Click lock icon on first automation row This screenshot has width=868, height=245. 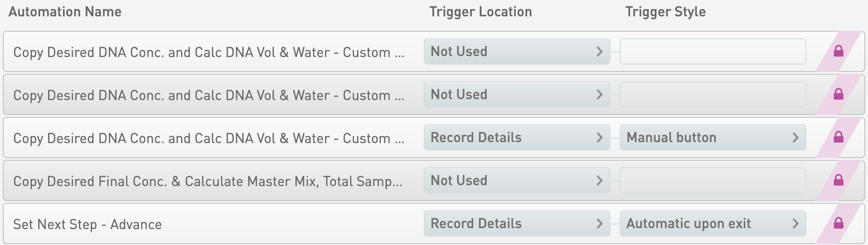pyautogui.click(x=838, y=51)
